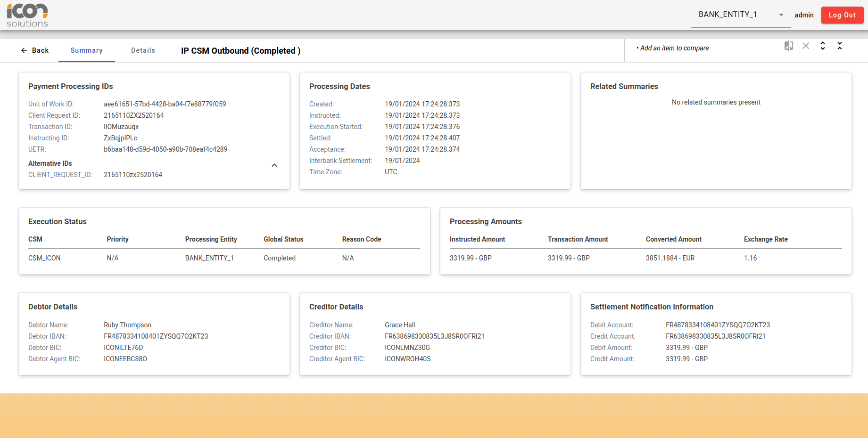Click the Unit of Work ID value

pyautogui.click(x=165, y=104)
